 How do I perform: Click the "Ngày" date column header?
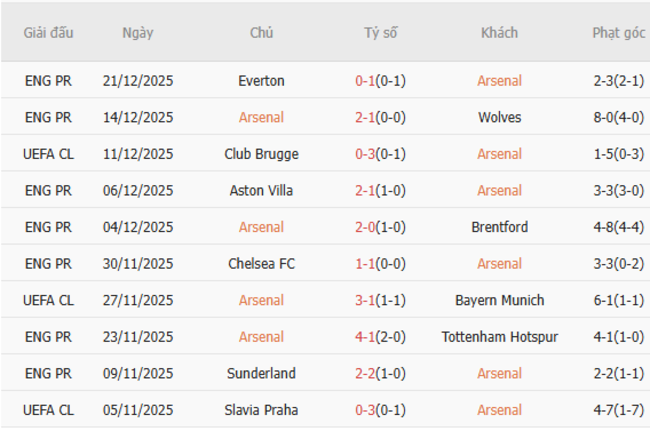[138, 33]
